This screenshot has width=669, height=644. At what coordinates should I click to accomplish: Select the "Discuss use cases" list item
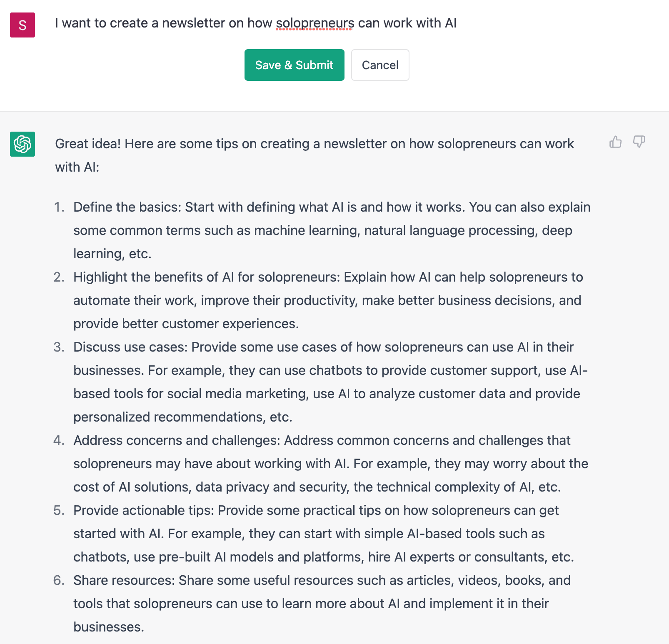click(x=330, y=382)
